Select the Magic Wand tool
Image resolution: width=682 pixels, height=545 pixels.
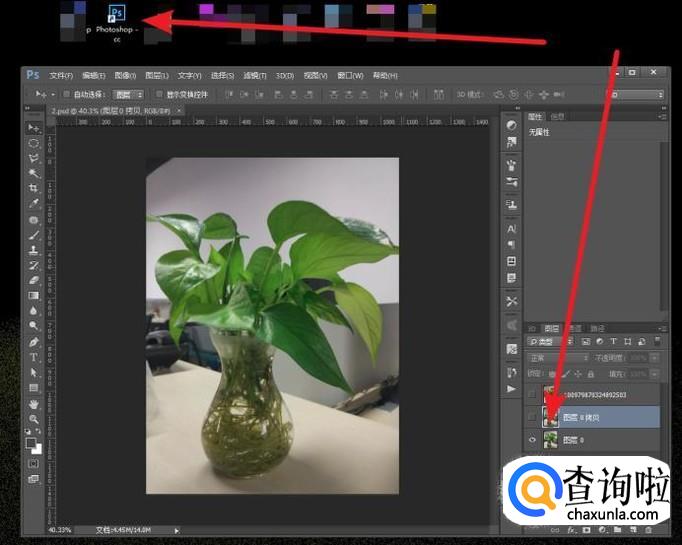33,173
